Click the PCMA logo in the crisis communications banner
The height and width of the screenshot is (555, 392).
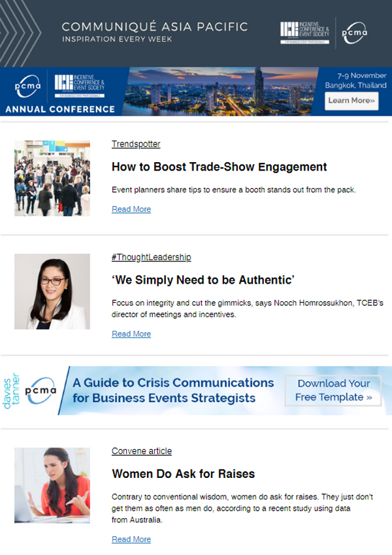pyautogui.click(x=41, y=391)
